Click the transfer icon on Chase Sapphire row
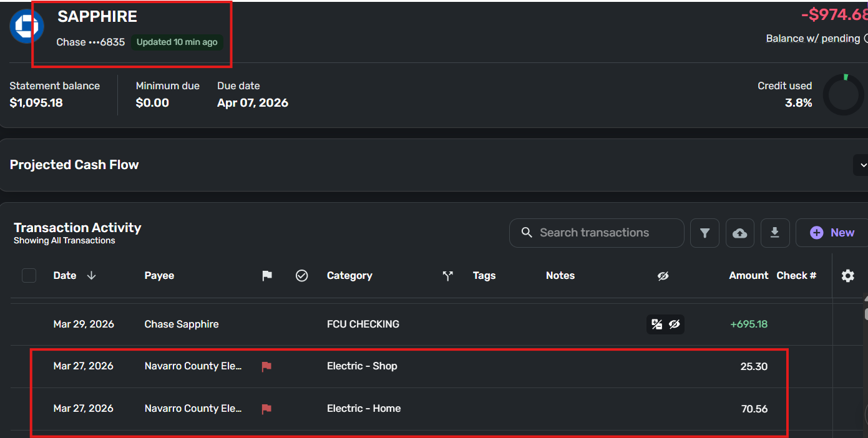The image size is (868, 438). [x=656, y=324]
